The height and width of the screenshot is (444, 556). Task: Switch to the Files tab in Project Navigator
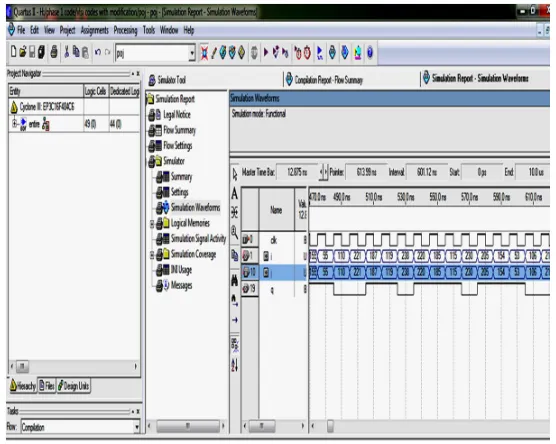(47, 385)
